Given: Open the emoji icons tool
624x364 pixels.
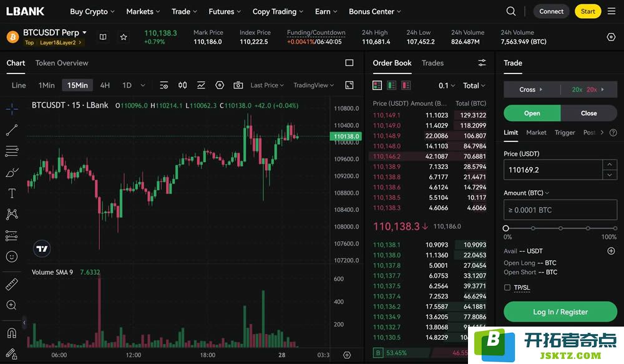Looking at the screenshot, I should (x=12, y=257).
